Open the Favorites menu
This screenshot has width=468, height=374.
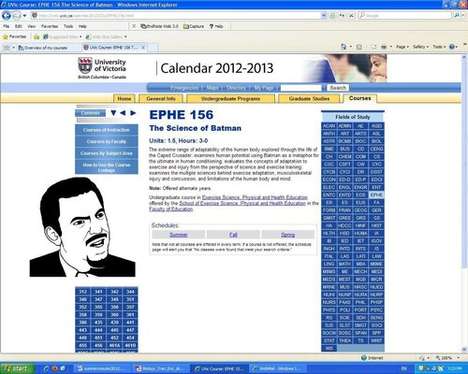(x=49, y=26)
